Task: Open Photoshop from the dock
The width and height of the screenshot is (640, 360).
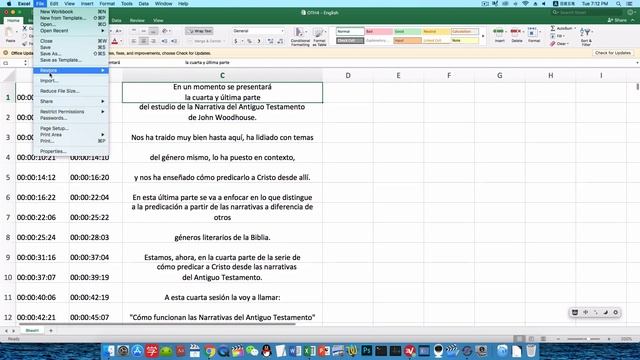Action: pyautogui.click(x=366, y=351)
